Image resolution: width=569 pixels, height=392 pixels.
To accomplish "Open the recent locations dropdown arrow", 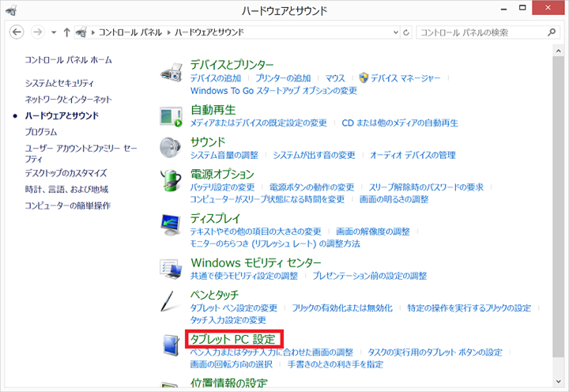I will [x=54, y=32].
